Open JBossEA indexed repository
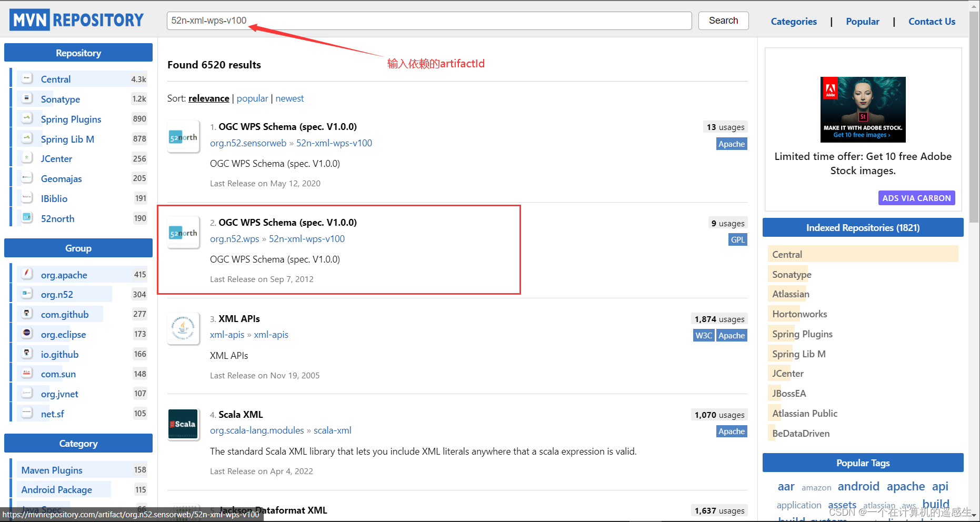The image size is (980, 522). click(x=789, y=394)
